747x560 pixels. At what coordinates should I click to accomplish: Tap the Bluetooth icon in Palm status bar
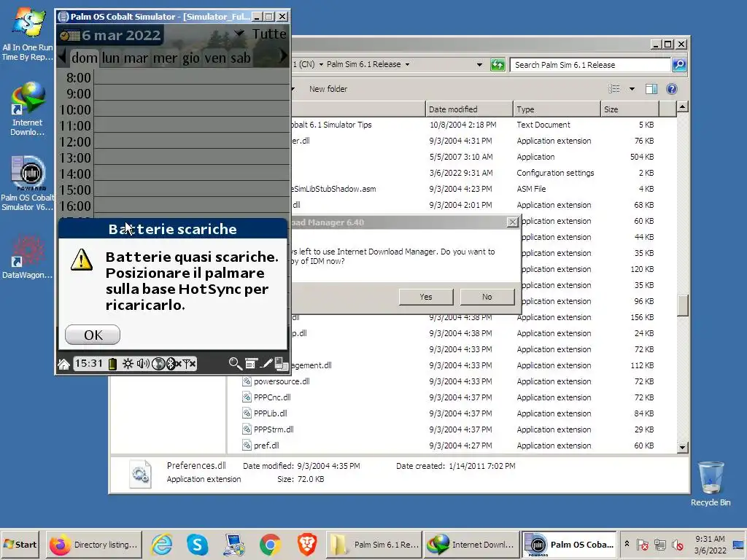(172, 365)
